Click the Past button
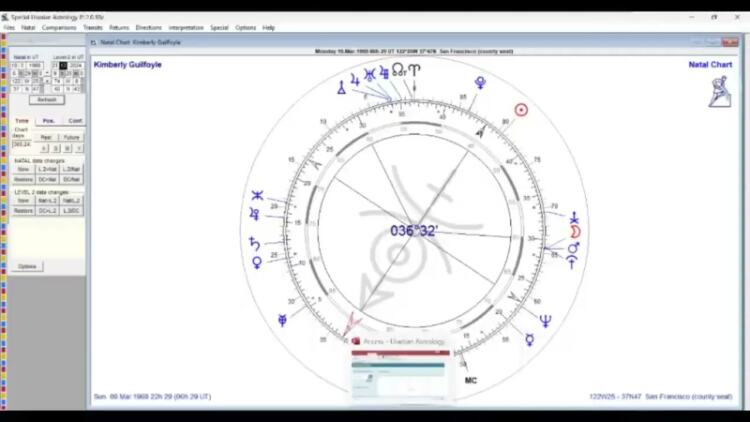Viewport: 750px width, 422px height. point(46,137)
